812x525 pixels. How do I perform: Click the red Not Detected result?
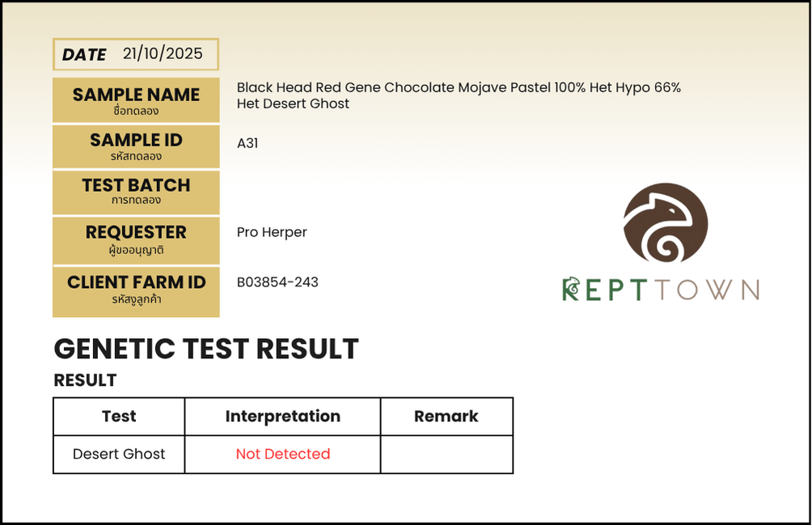282,454
